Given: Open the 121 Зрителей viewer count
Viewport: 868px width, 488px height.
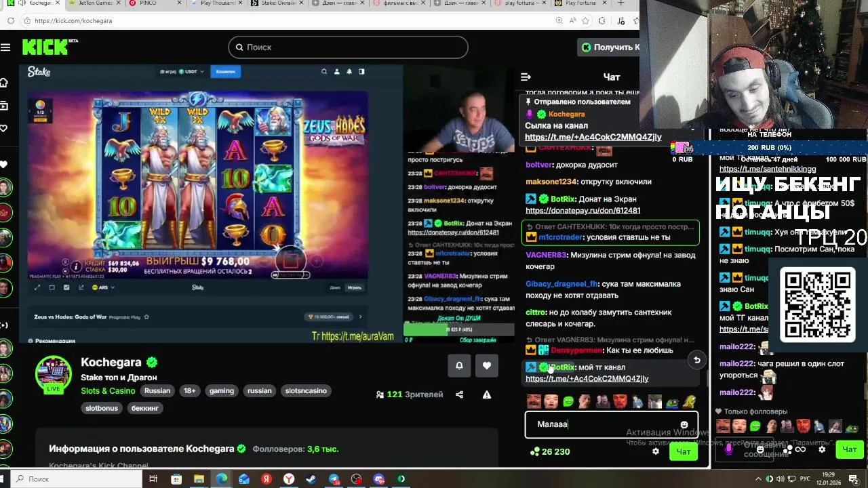Looking at the screenshot, I should click(x=410, y=394).
